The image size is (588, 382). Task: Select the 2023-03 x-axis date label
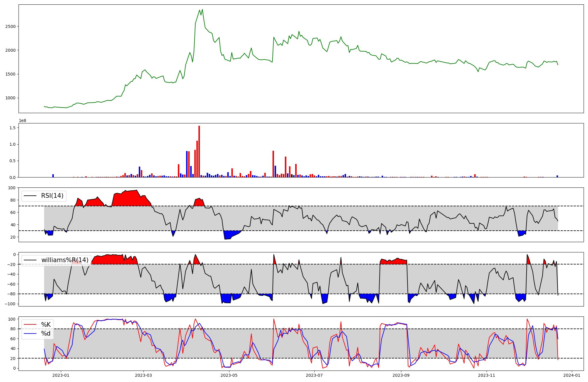143,375
